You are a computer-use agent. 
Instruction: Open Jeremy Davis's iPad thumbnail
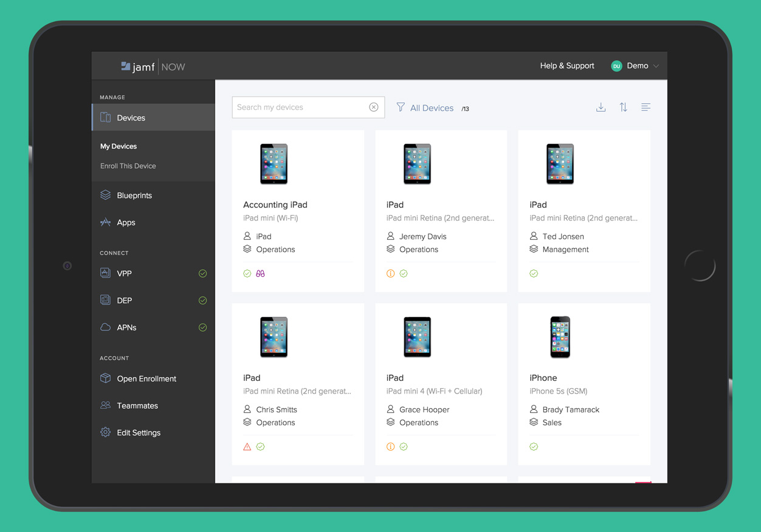pos(418,164)
